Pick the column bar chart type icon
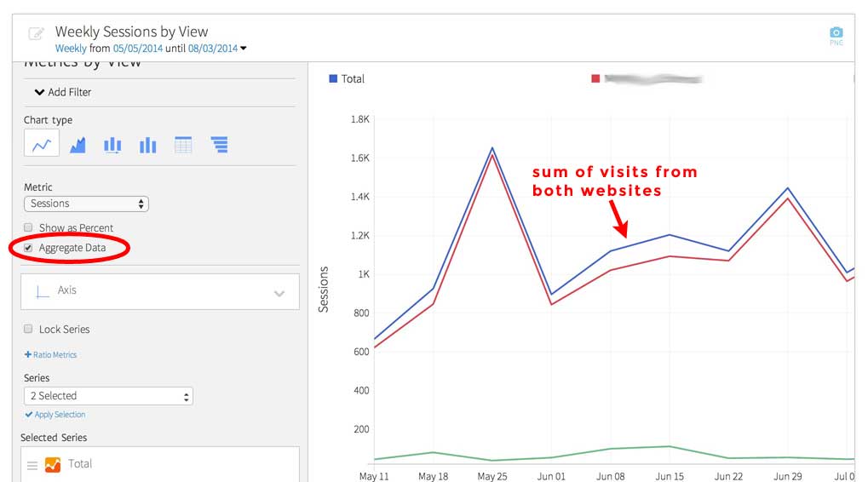The width and height of the screenshot is (868, 482). click(x=148, y=145)
